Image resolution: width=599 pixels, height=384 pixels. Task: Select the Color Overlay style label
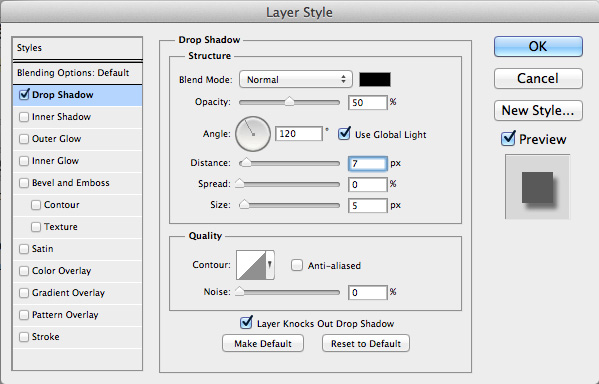(x=62, y=271)
